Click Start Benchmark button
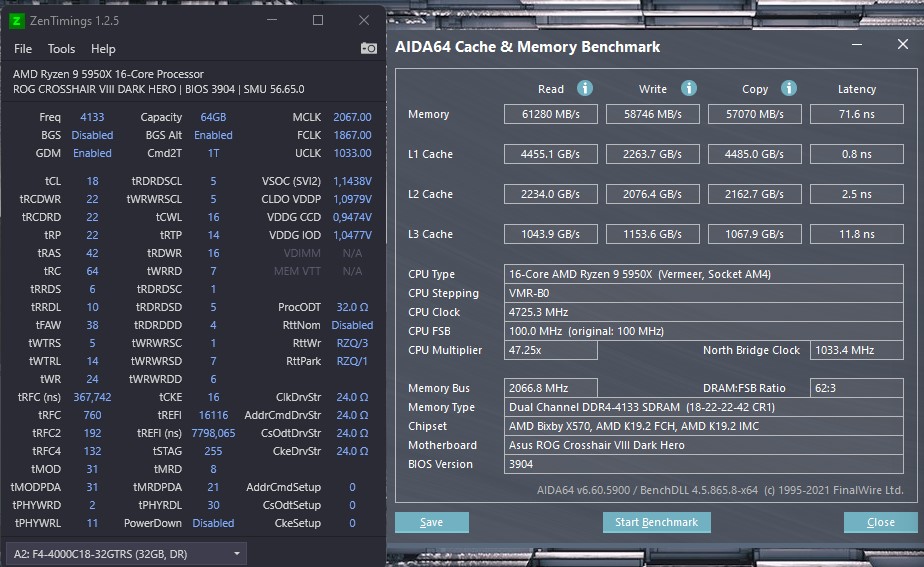 tap(656, 522)
